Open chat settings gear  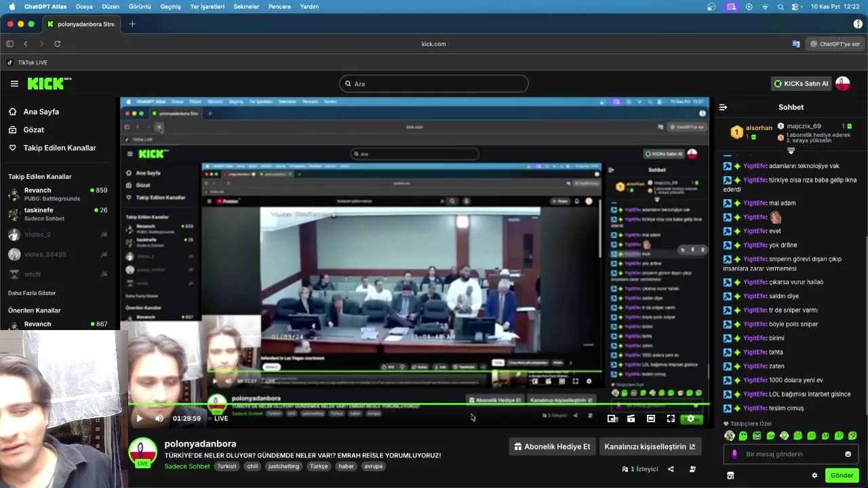(814, 475)
